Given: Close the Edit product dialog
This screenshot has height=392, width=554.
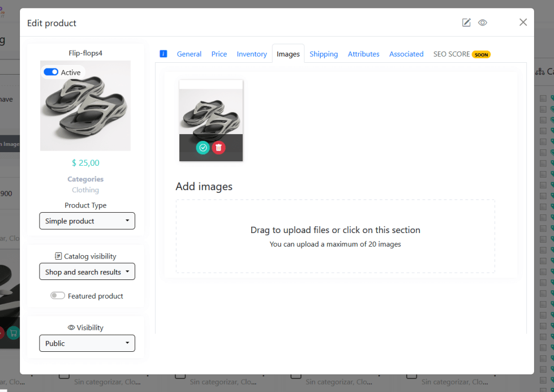Looking at the screenshot, I should point(523,22).
